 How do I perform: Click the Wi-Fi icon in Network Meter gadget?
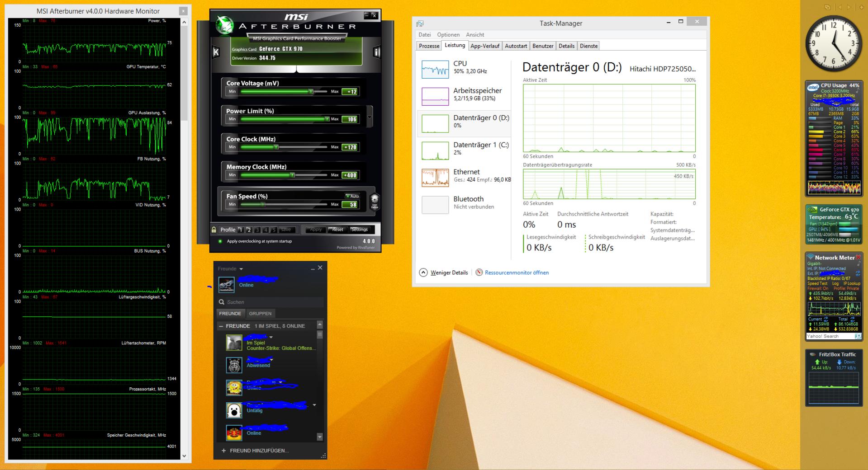(810, 258)
